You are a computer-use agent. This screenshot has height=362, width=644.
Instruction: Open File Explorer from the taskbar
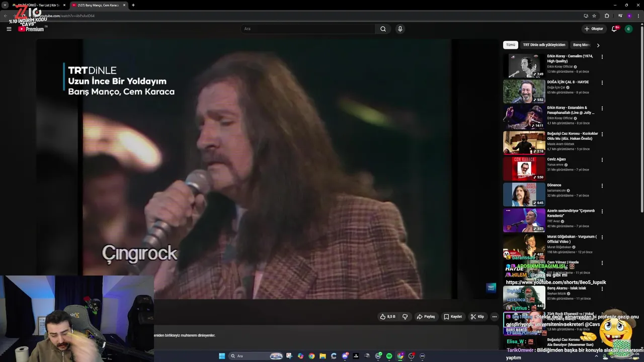pyautogui.click(x=323, y=356)
